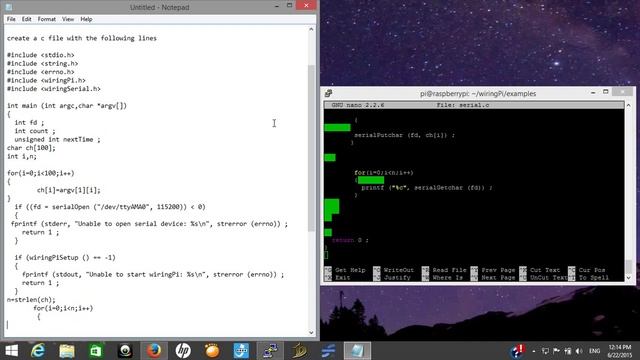Click 'printf' serialGetchar line in terminal

pyautogui.click(x=427, y=188)
